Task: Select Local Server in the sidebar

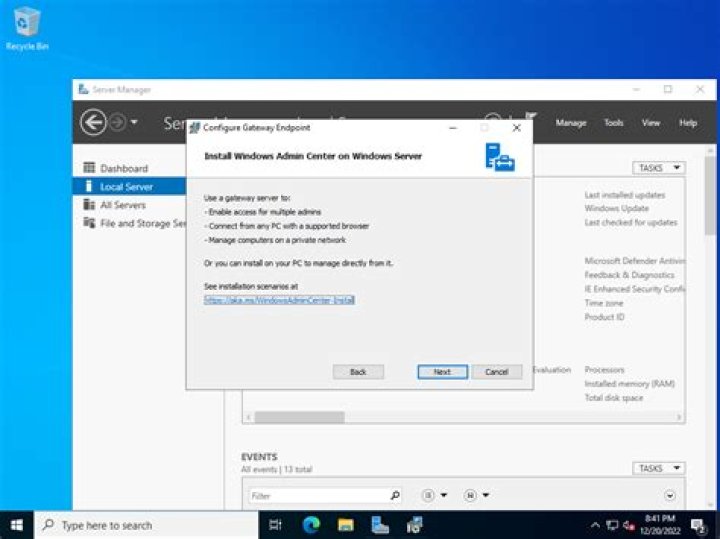Action: (129, 186)
